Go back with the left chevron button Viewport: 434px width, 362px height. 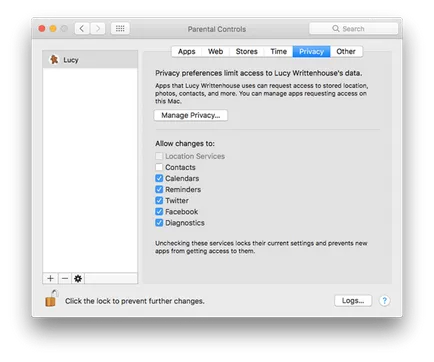(82, 29)
